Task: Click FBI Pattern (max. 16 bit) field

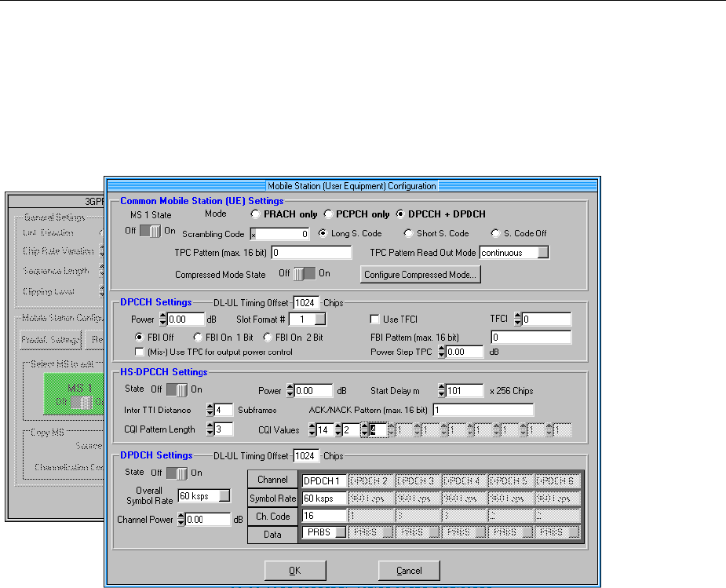Action: click(x=531, y=337)
